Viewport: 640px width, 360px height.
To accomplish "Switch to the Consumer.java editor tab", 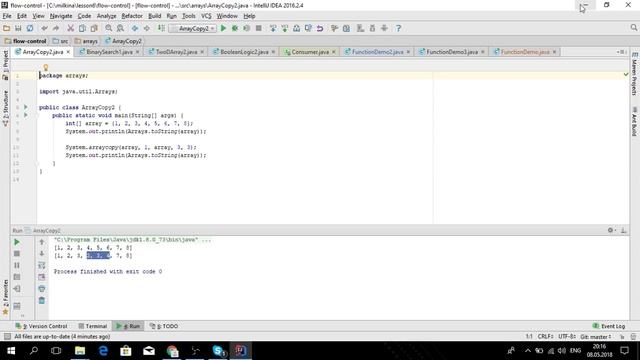I will (x=310, y=52).
